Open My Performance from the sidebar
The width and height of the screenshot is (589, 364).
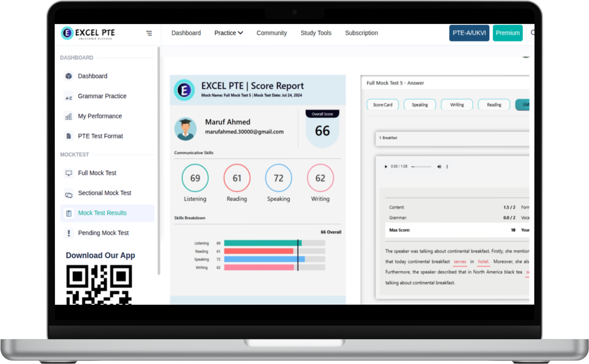coord(100,116)
